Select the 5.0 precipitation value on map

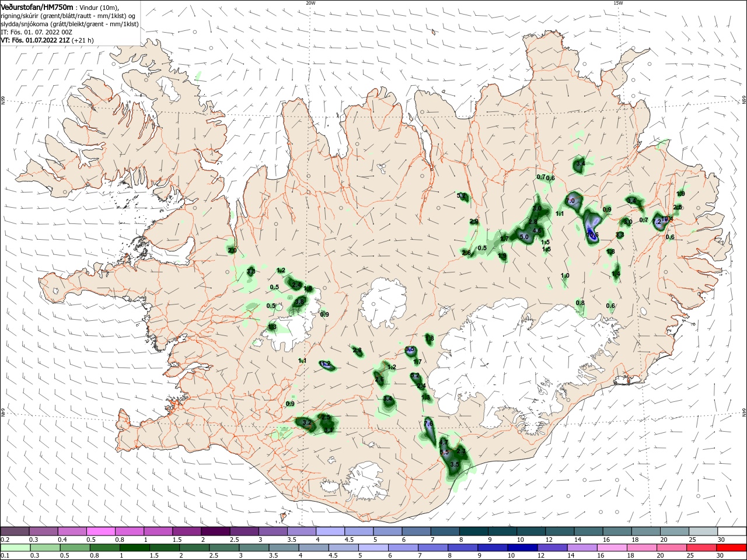pyautogui.click(x=523, y=237)
